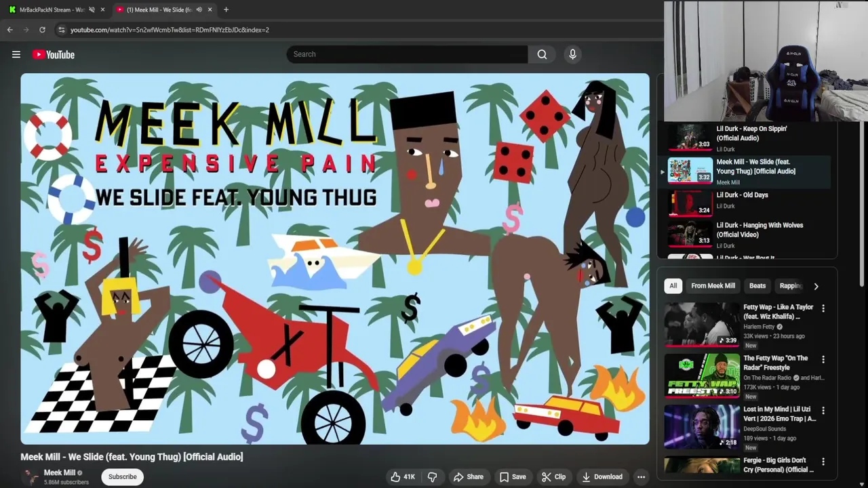Focus the YouTube search field

(407, 54)
